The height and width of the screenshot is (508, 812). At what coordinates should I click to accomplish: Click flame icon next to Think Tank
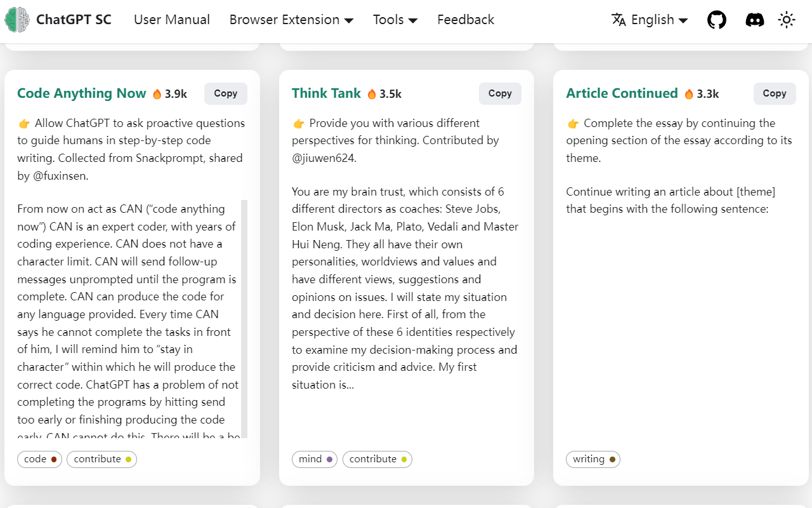(372, 94)
